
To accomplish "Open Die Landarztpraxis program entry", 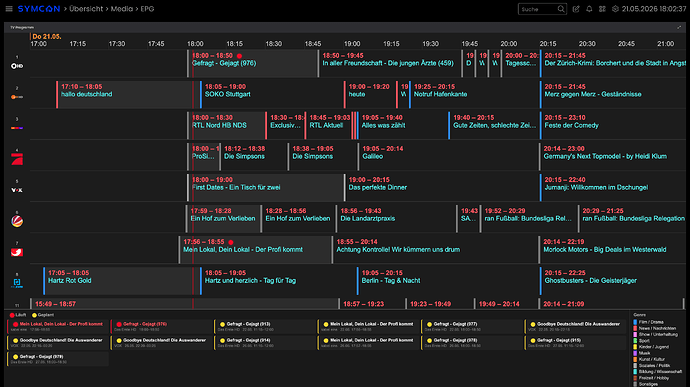I will click(x=396, y=218).
